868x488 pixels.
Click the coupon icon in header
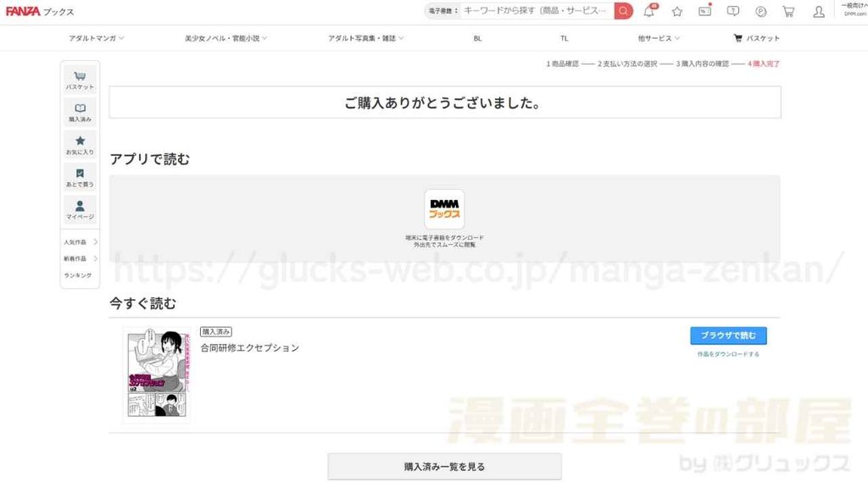(x=704, y=11)
